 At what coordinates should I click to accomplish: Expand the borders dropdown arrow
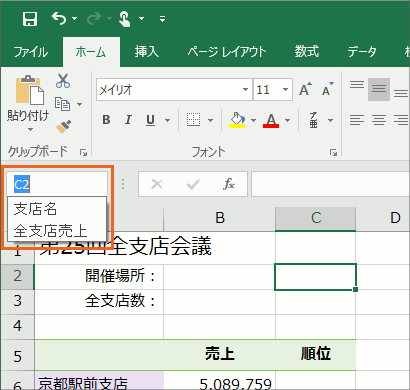click(210, 120)
